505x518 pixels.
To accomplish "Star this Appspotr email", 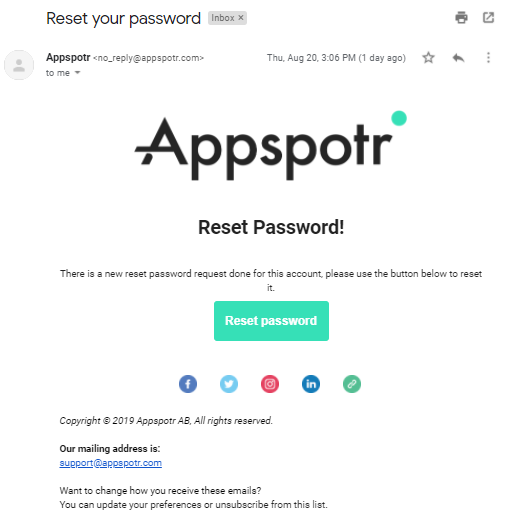I will click(x=428, y=58).
